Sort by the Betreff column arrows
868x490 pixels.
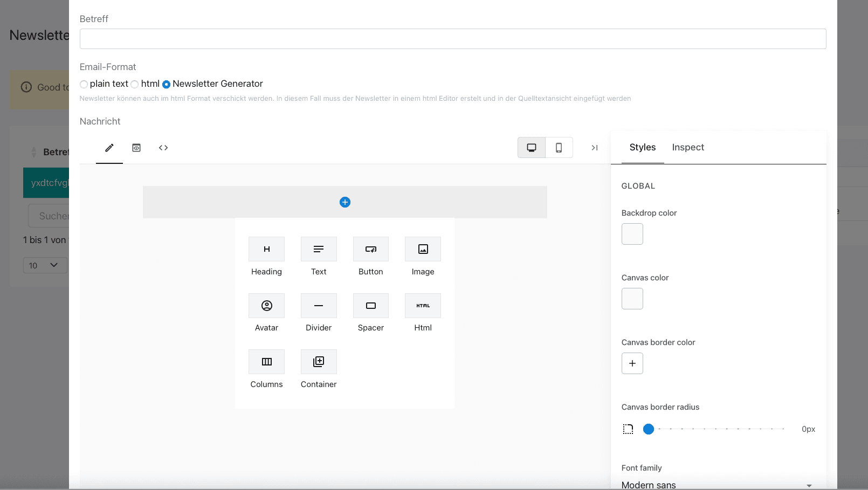pos(34,152)
